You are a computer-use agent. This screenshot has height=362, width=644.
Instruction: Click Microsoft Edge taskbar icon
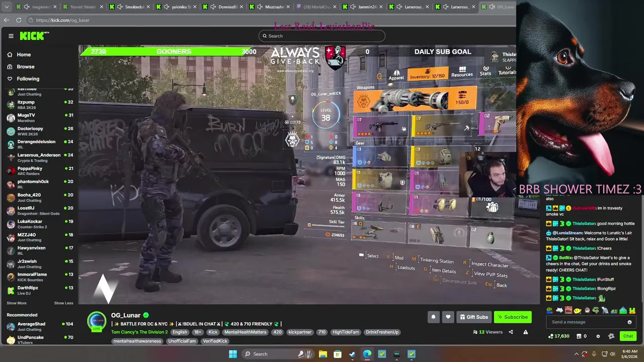[x=367, y=354]
